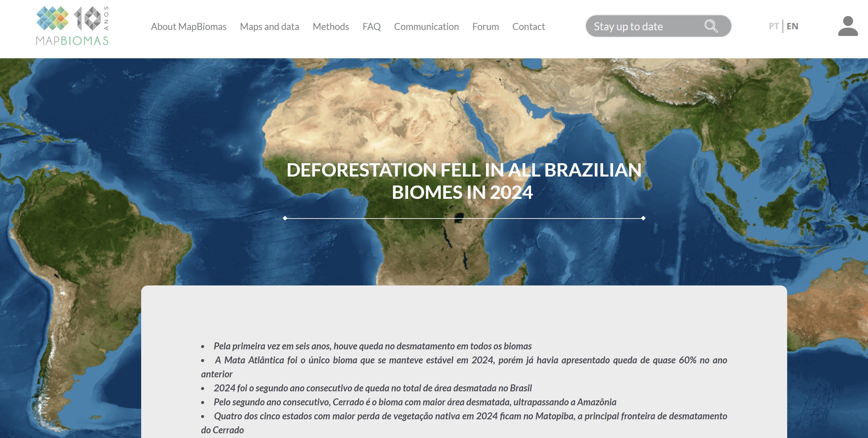The image size is (868, 438).
Task: Switch language to EN
Action: [x=792, y=26]
